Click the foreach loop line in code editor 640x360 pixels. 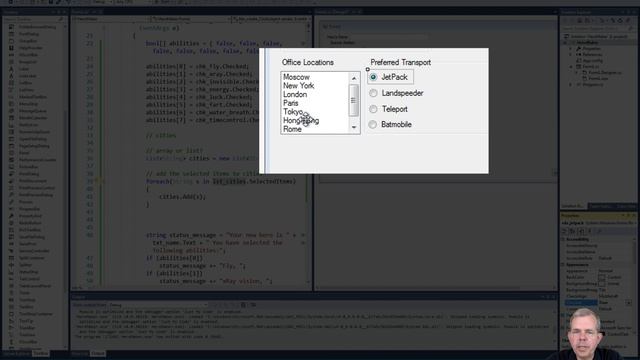[x=220, y=181]
